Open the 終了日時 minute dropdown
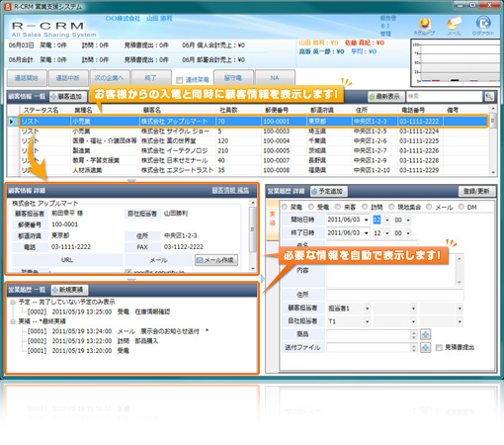Viewport: 504px width, 445px height. pos(408,233)
